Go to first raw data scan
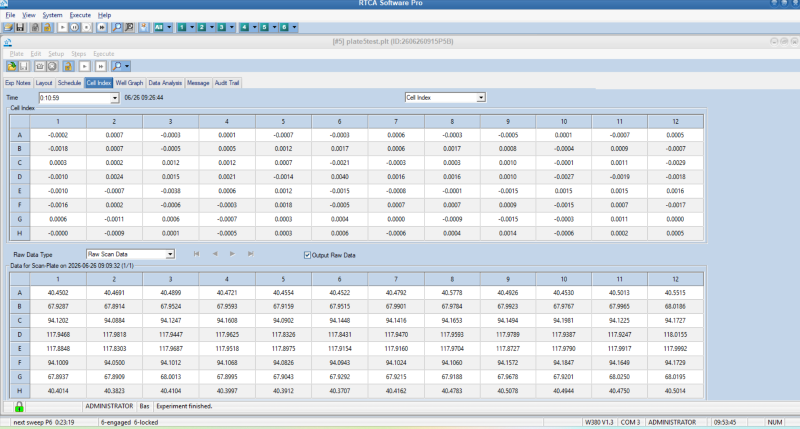Image resolution: width=800 pixels, height=429 pixels. [x=196, y=254]
